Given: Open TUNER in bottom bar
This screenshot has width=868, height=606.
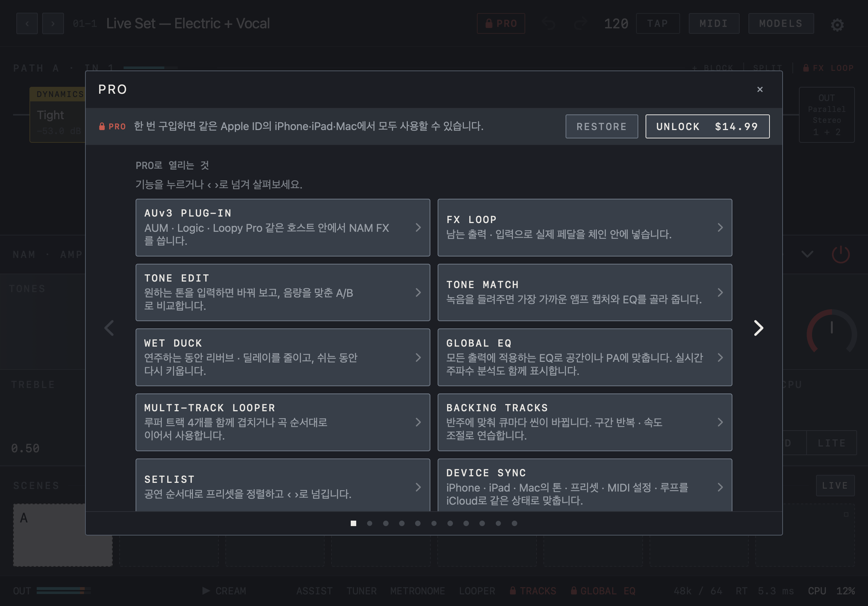Looking at the screenshot, I should pyautogui.click(x=361, y=591).
